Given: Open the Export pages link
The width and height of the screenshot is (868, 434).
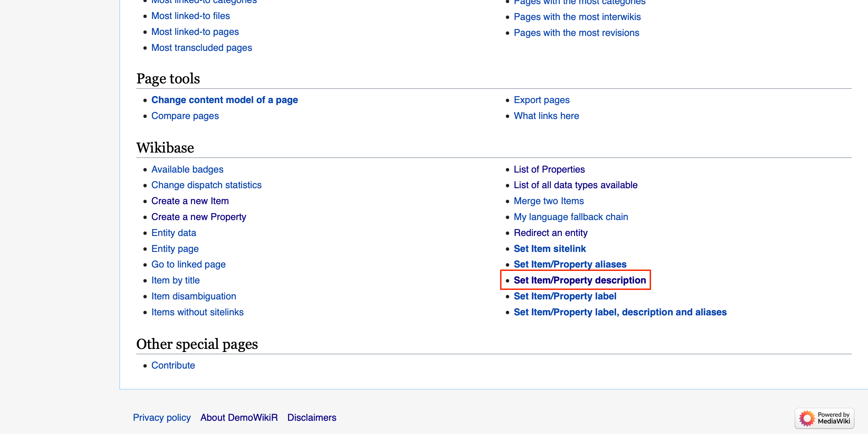Looking at the screenshot, I should [x=541, y=100].
